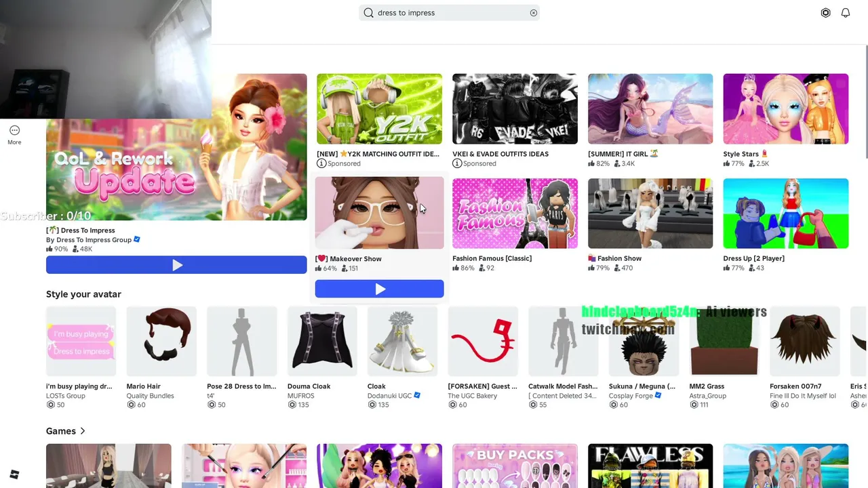
Task: Play Makeover Show with the blue button
Action: 380,289
